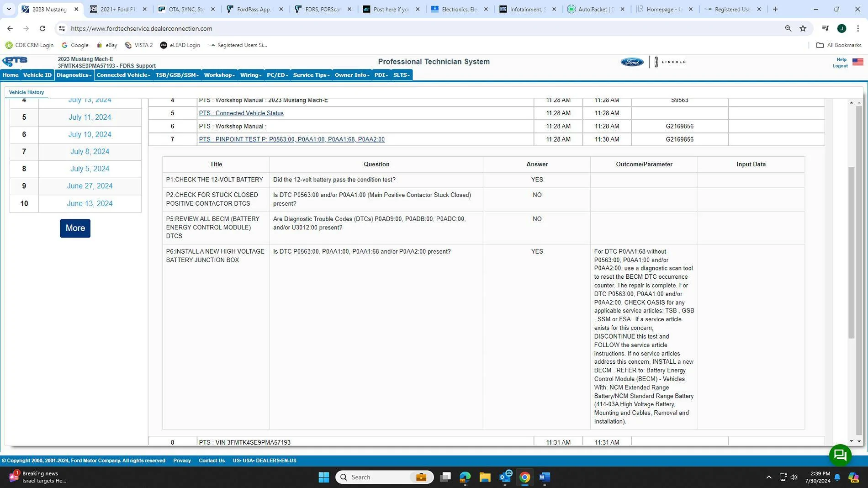The image size is (868, 488).
Task: Click the Ford oval logo
Action: click(632, 62)
